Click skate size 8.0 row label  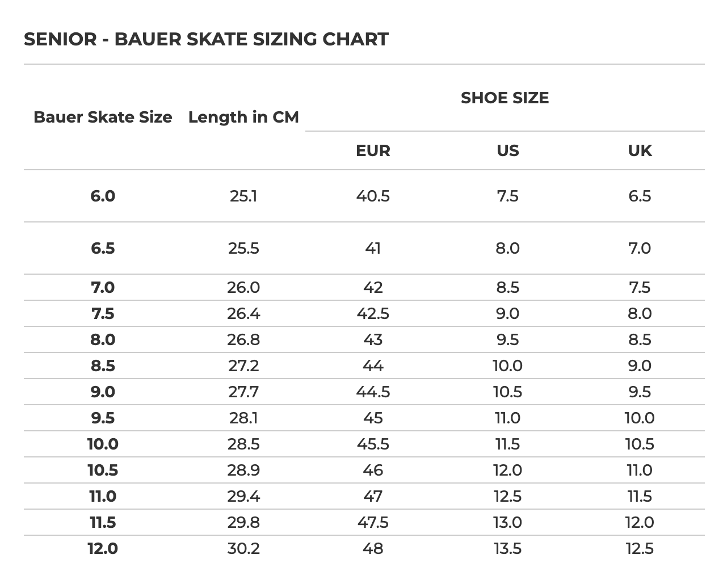(103, 339)
